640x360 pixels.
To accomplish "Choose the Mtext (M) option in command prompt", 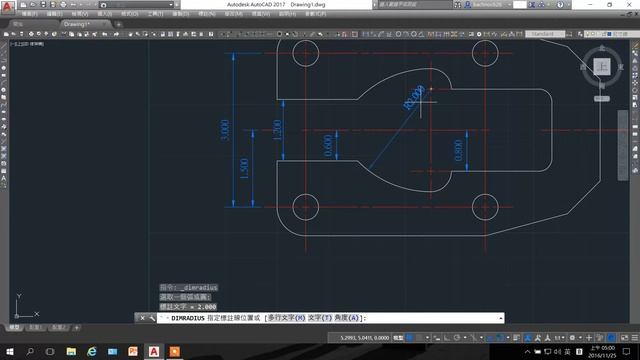I will (286, 318).
